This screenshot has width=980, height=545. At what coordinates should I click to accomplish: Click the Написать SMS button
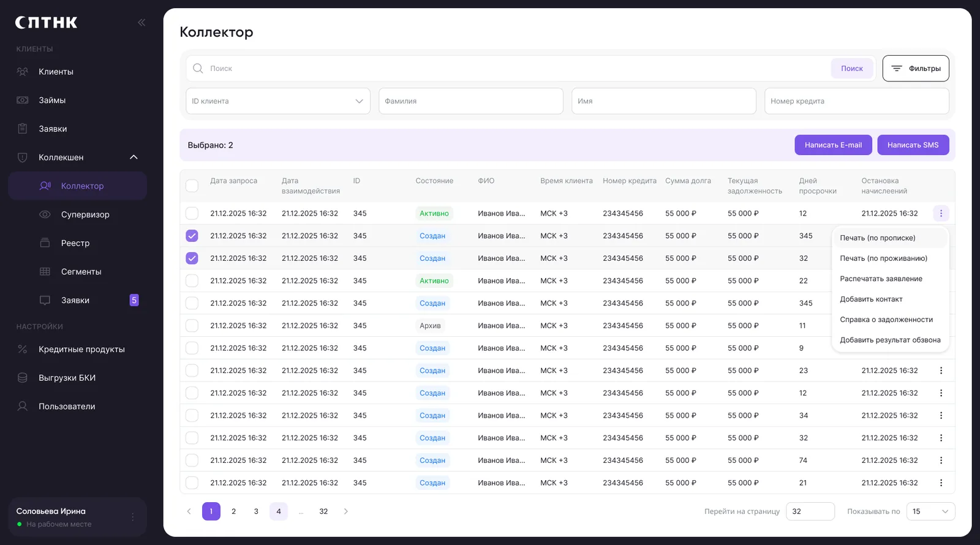[913, 145]
